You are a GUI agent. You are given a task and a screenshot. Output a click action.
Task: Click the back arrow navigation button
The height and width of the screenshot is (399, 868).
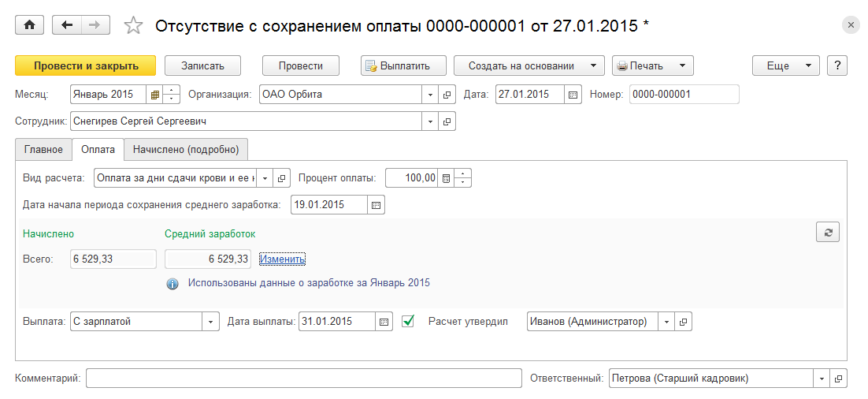[66, 25]
